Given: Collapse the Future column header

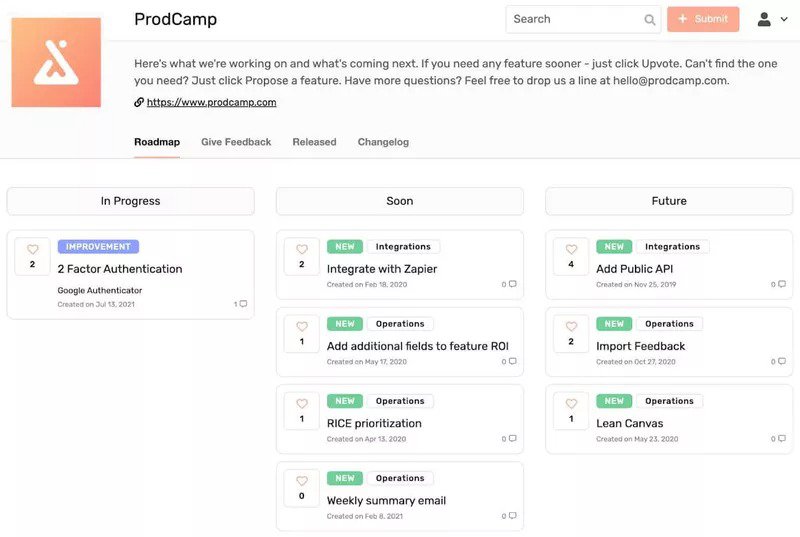Looking at the screenshot, I should tap(669, 201).
